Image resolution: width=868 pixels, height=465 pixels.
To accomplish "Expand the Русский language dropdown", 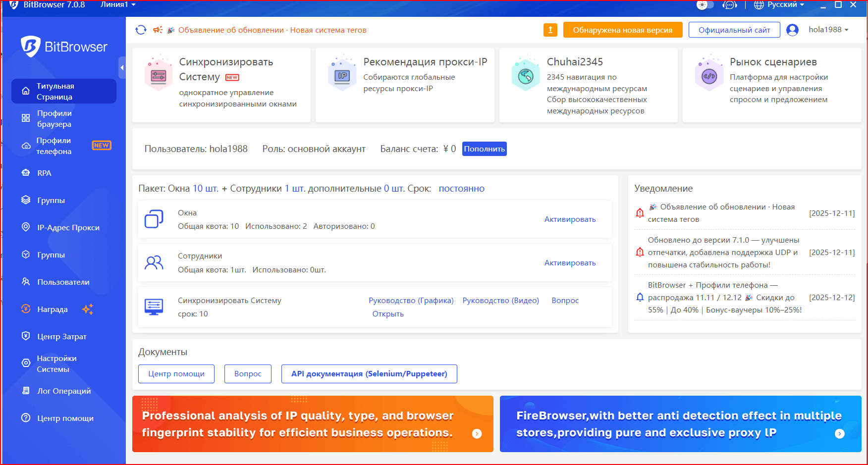I will (x=779, y=5).
